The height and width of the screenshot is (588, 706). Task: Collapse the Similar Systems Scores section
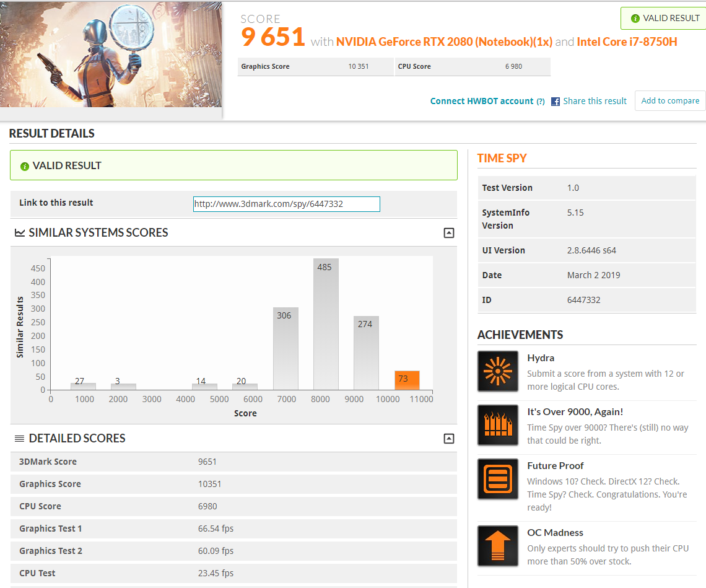pyautogui.click(x=449, y=233)
